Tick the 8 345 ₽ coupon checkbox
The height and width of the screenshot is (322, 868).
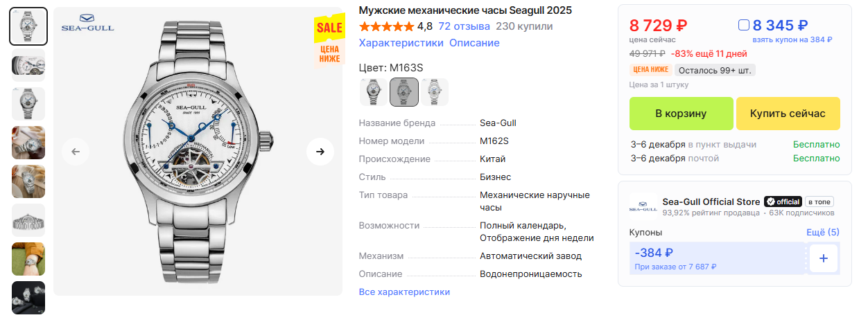click(744, 26)
